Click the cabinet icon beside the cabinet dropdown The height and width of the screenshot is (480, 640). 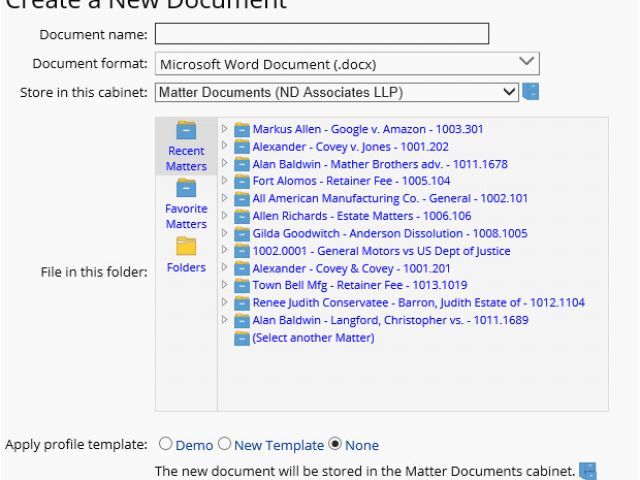[531, 91]
